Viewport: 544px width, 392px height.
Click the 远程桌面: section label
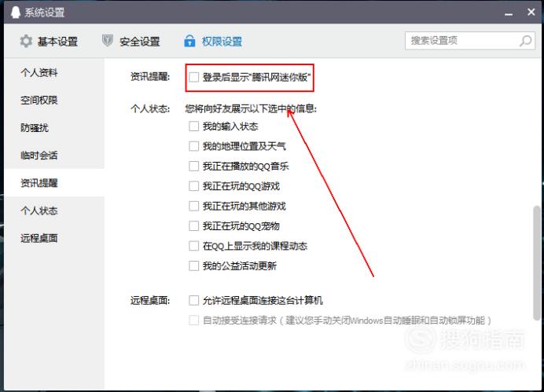[150, 300]
